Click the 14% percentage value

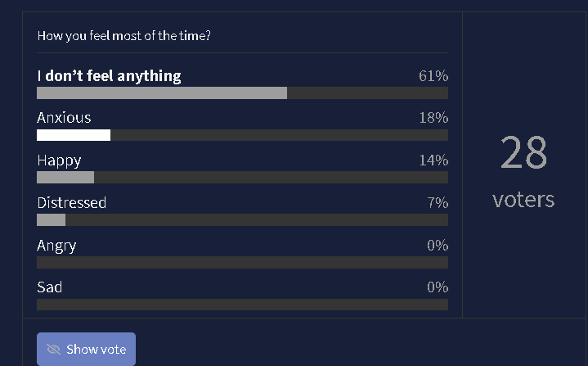[x=433, y=160]
